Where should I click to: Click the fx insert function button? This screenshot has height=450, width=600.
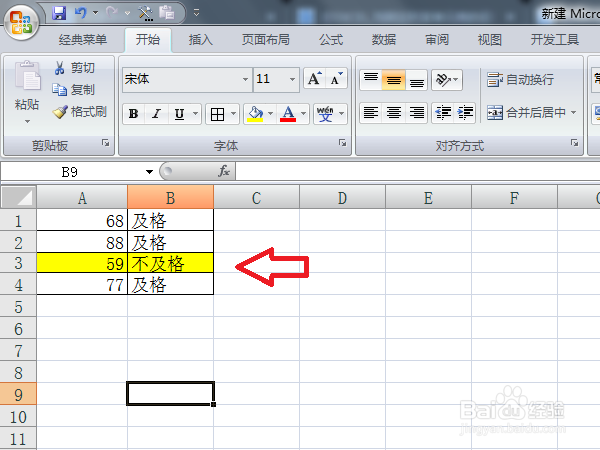click(224, 171)
